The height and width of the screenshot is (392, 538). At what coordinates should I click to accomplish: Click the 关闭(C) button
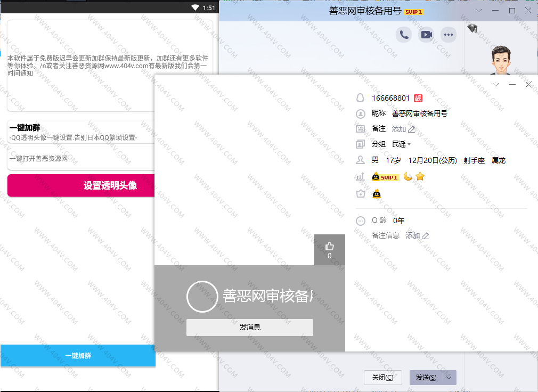382,378
